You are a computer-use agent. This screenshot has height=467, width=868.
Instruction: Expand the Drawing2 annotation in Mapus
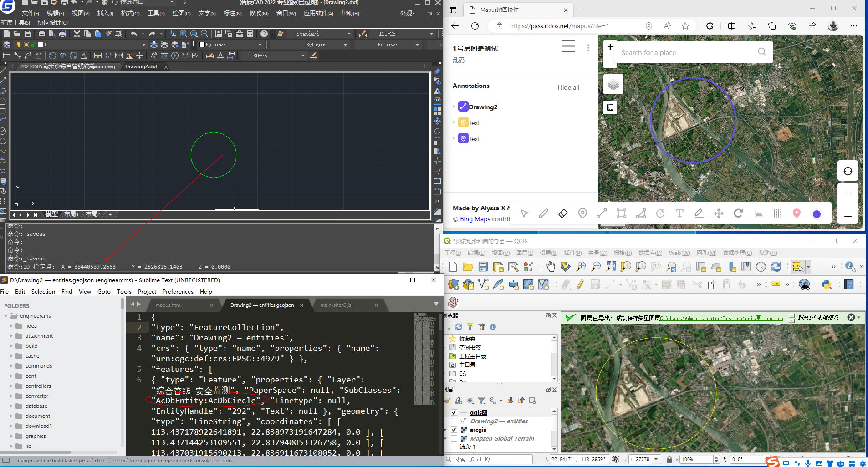coord(454,107)
